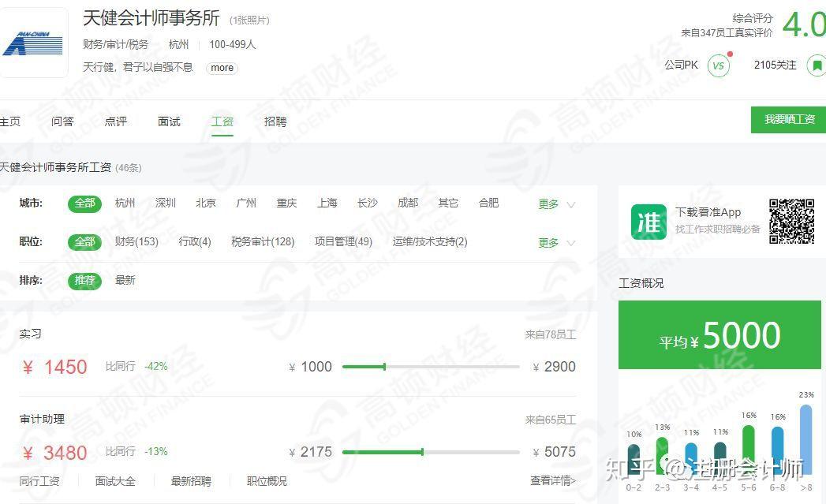The height and width of the screenshot is (504, 826).
Task: Filter salaries by city 杭州
Action: [125, 203]
